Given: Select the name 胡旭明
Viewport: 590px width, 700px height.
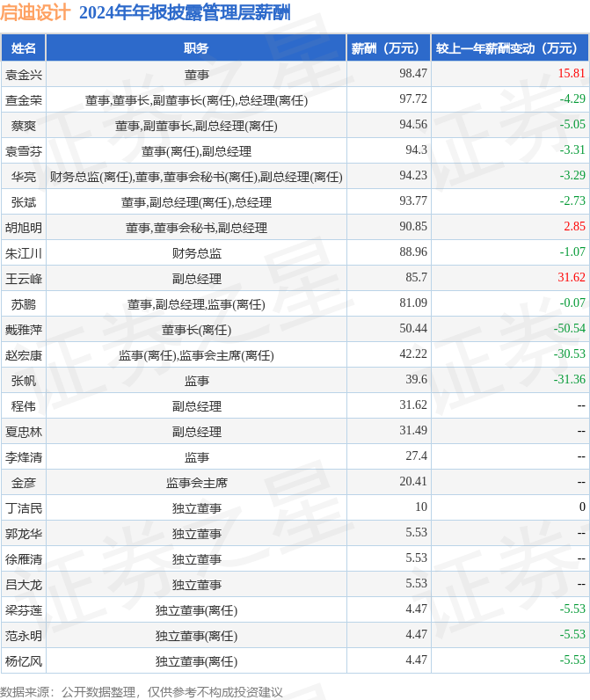Looking at the screenshot, I should pyautogui.click(x=23, y=228).
